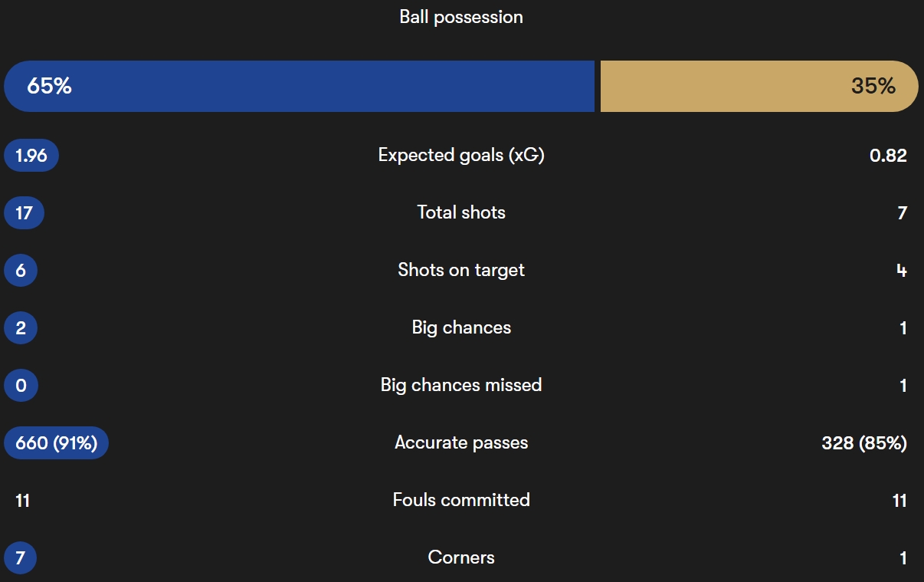Click the gold 35% possession bar
Screen dimensions: 924x582
pyautogui.click(x=759, y=86)
